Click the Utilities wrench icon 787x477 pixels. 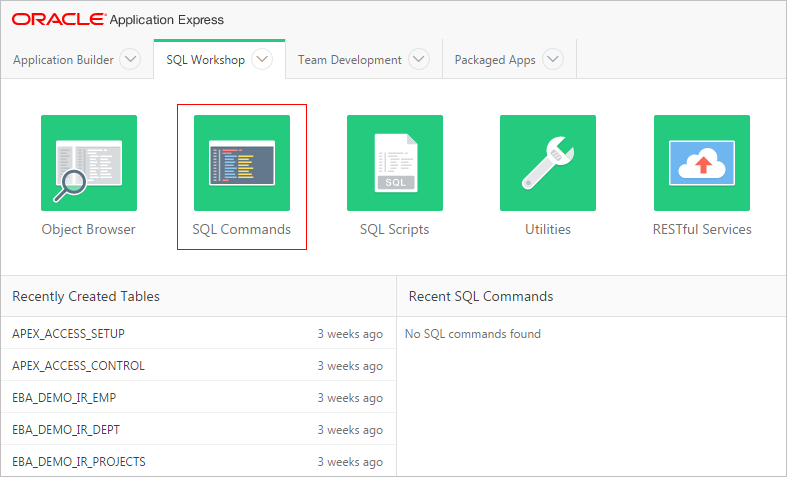[548, 163]
